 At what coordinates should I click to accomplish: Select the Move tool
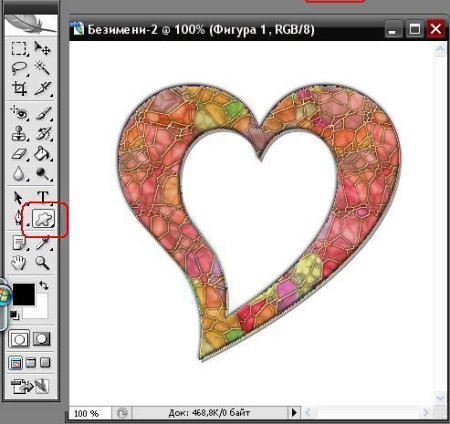pyautogui.click(x=42, y=48)
